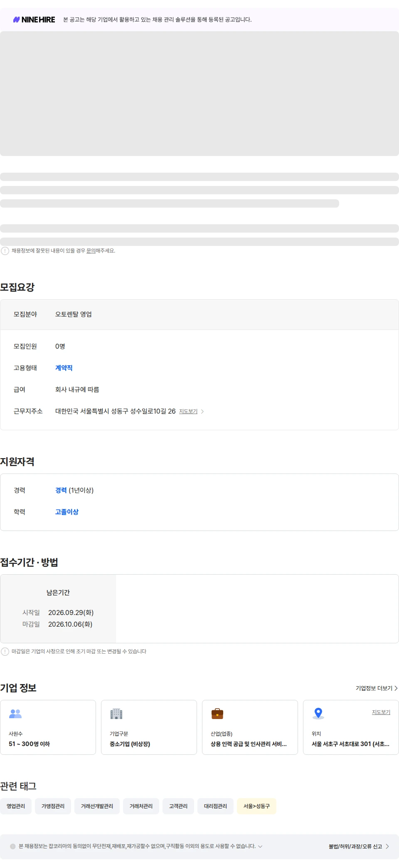
Task: Click the 상용 인력 공급 및 인사관리 industry text
Action: click(249, 744)
